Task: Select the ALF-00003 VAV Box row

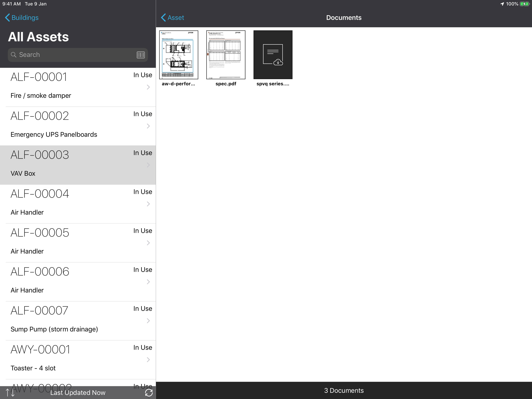Action: click(x=72, y=165)
